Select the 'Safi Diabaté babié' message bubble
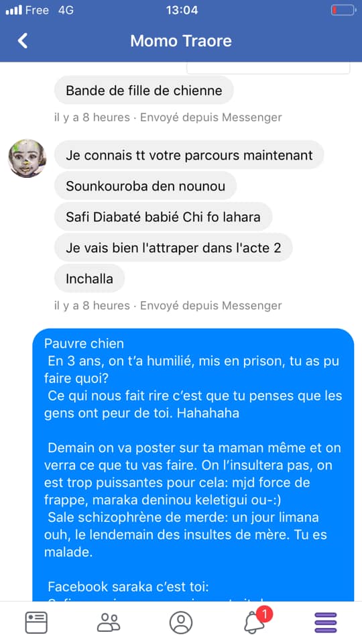Screen dimensions: 362x644 [164, 217]
